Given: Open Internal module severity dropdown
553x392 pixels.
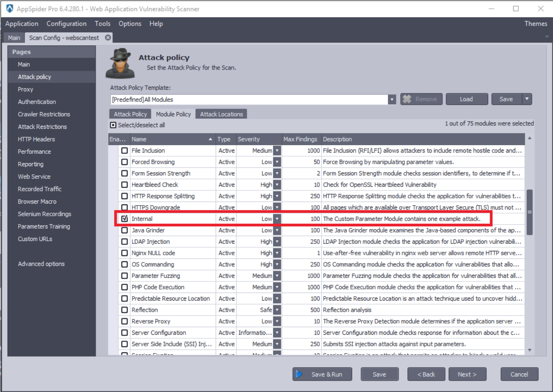Looking at the screenshot, I should (277, 219).
